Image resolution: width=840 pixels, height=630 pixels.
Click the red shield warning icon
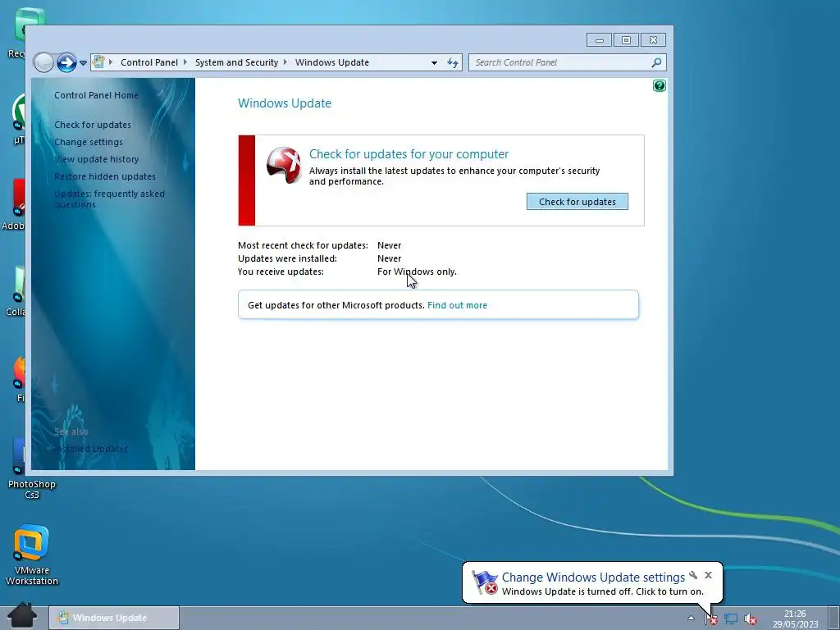pyautogui.click(x=283, y=165)
